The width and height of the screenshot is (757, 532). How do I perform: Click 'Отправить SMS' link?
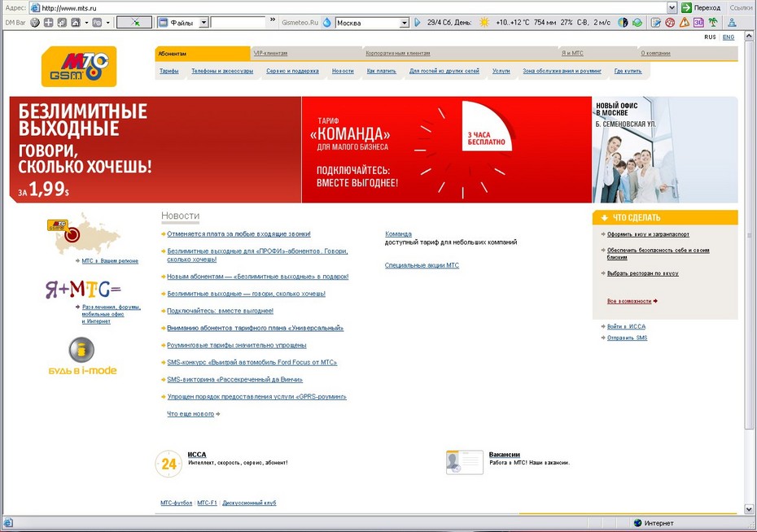point(627,338)
